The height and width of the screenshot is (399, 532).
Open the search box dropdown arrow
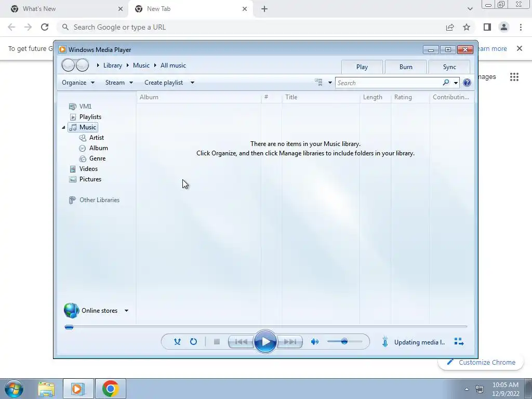456,83
